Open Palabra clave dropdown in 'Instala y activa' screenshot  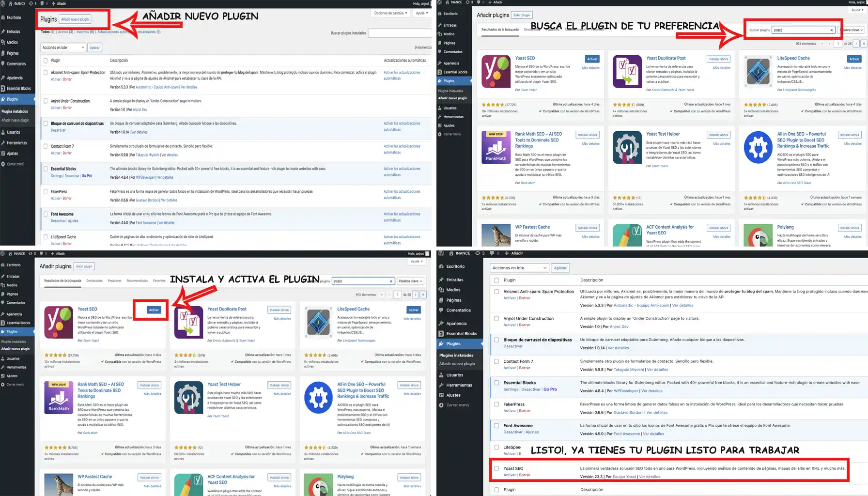coord(411,281)
